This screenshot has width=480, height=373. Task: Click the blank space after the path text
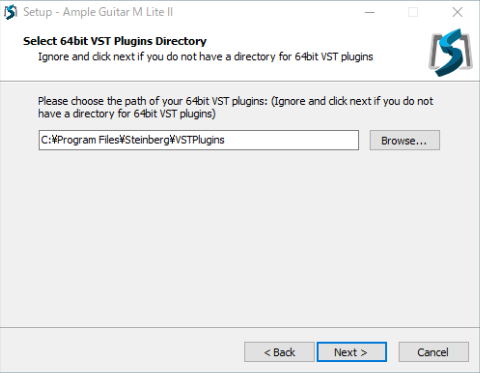pyautogui.click(x=290, y=140)
